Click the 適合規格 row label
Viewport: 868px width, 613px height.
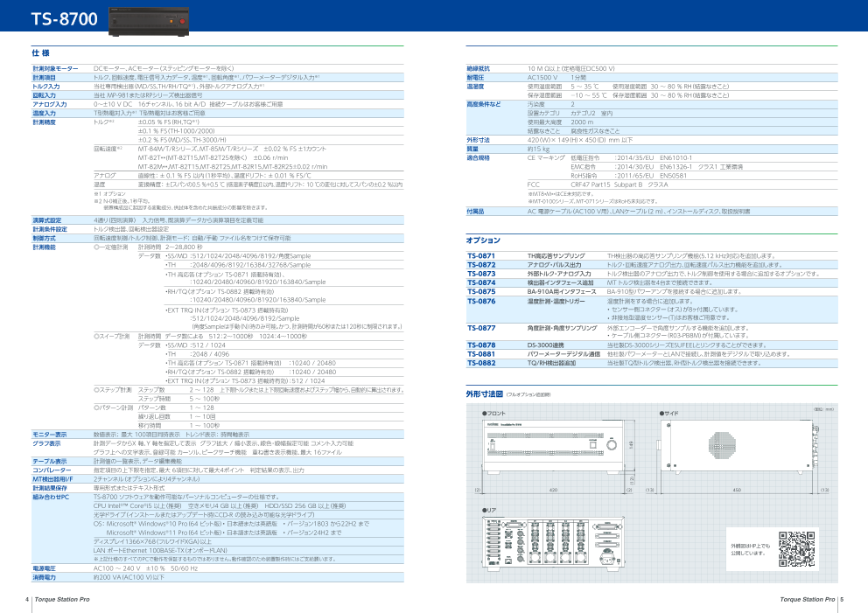coord(479,157)
